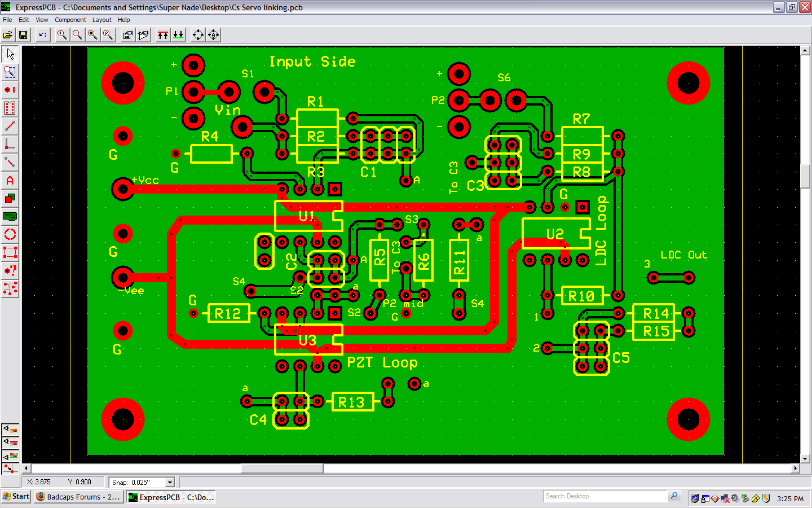Click the X coordinate readout in status bar

39,482
